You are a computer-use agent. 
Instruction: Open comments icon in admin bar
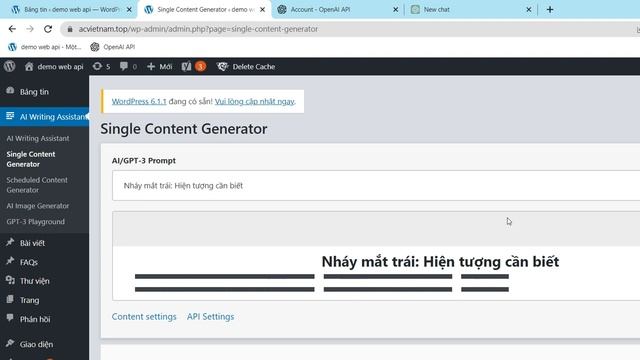tap(128, 67)
